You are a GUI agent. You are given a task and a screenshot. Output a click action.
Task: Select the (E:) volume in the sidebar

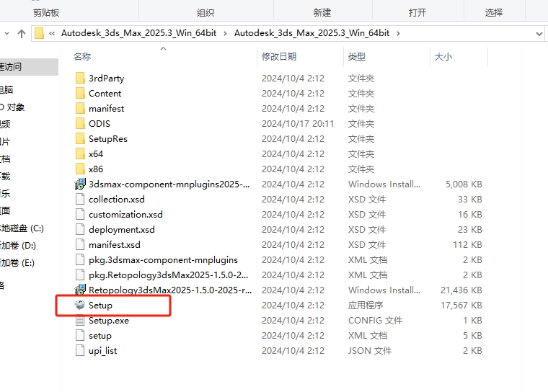pos(17,263)
